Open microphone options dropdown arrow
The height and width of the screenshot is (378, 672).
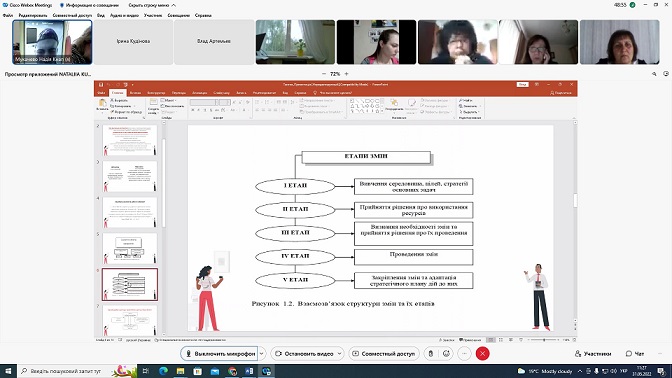click(261, 354)
